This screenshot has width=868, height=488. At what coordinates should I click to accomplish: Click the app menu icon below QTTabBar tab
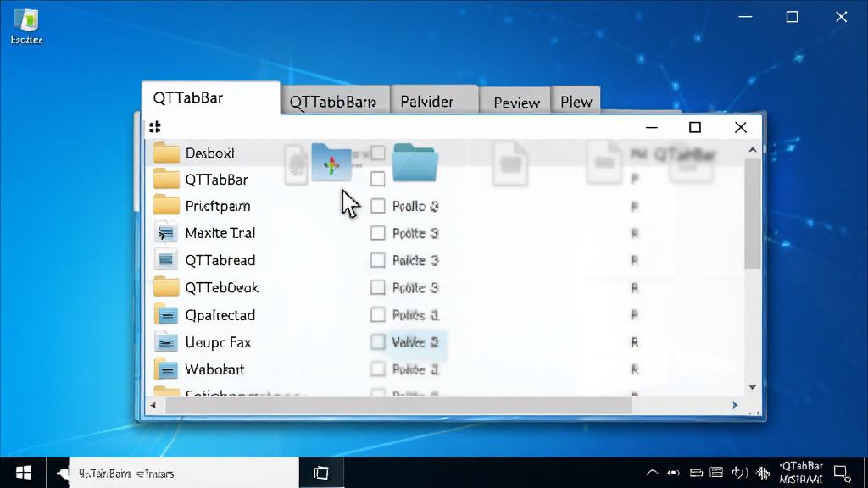click(155, 127)
